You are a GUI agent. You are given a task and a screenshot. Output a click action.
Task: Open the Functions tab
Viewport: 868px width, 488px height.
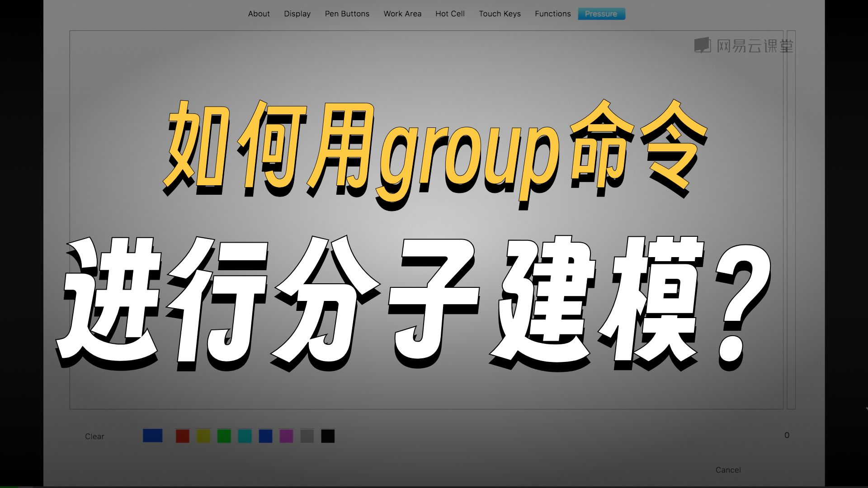[x=552, y=14]
